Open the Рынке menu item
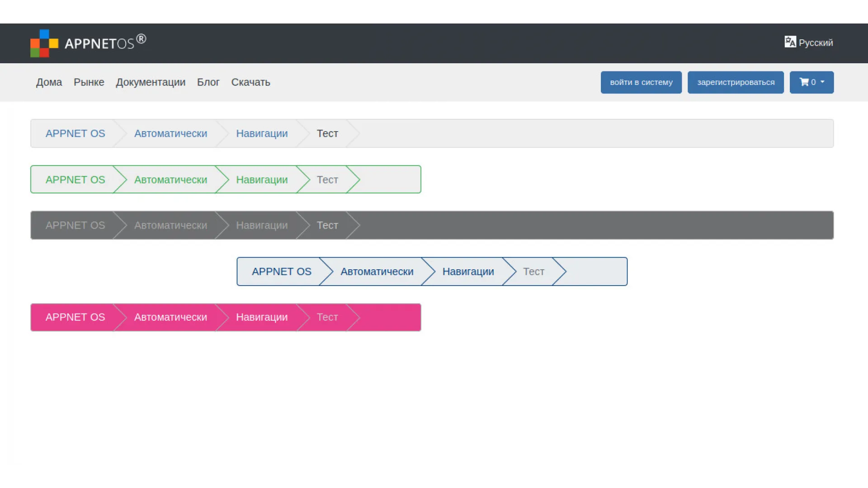 click(x=89, y=82)
